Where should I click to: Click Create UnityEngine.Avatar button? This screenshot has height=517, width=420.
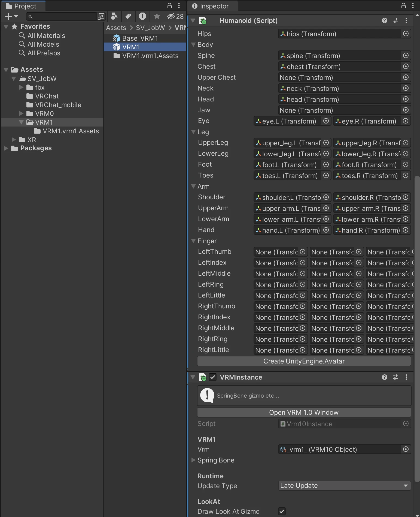click(x=304, y=361)
